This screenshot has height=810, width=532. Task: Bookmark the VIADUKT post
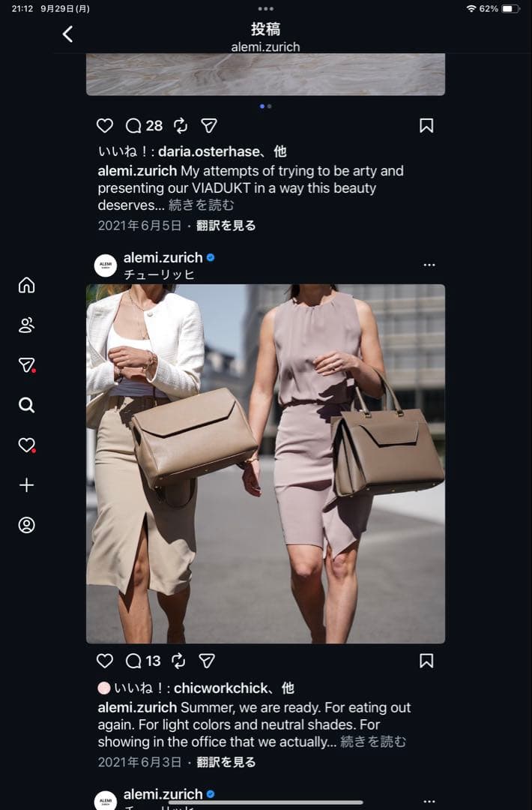(426, 125)
